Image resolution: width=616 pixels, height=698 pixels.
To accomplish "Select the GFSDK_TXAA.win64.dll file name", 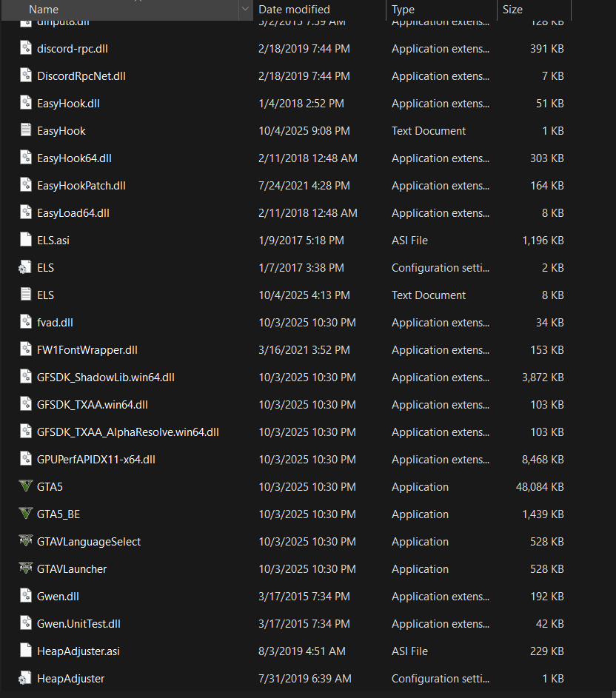I will coord(93,405).
